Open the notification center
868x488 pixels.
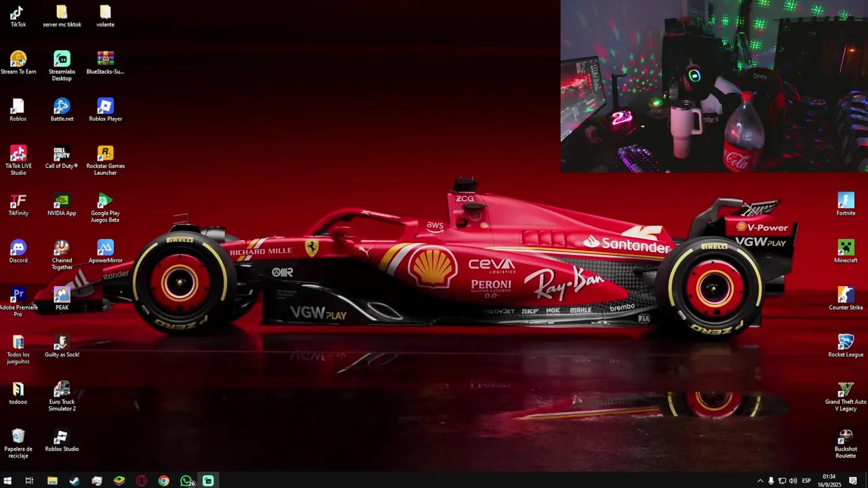[x=853, y=481]
